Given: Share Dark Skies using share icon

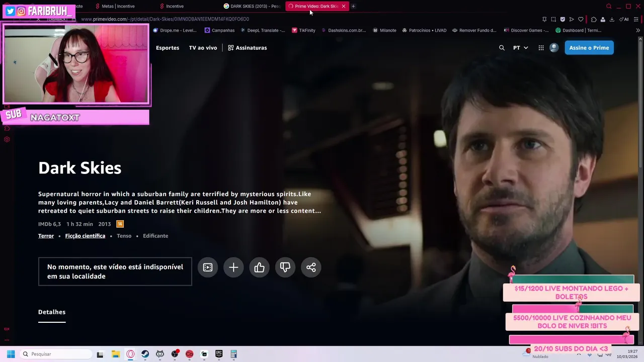Looking at the screenshot, I should (311, 267).
